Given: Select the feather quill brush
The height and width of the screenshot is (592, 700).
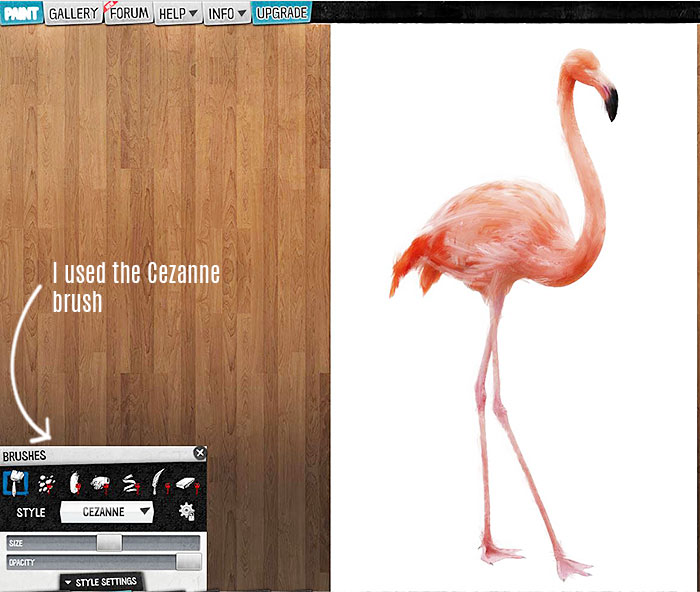Looking at the screenshot, I should pos(159,481).
